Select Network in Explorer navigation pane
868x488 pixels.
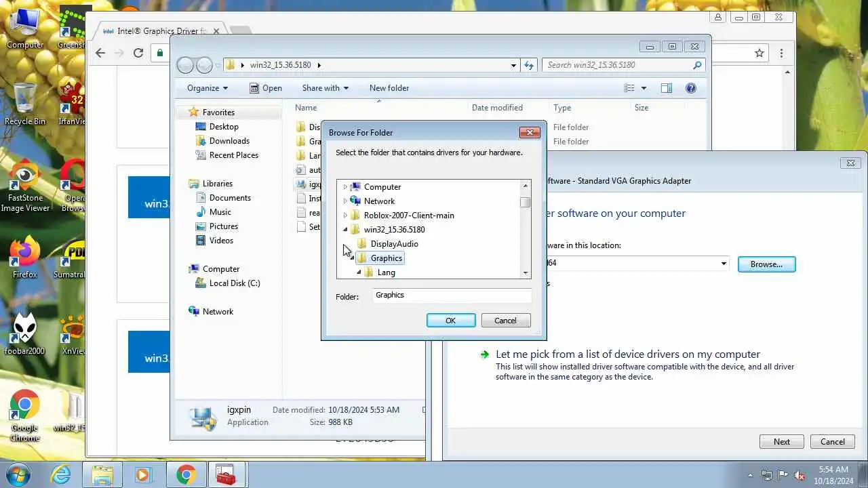point(218,312)
